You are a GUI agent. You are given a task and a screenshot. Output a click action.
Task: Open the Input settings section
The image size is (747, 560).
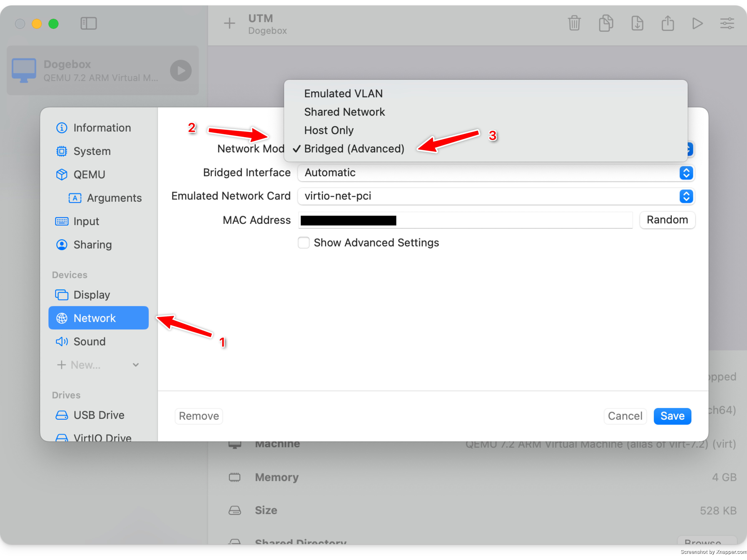[98, 221]
